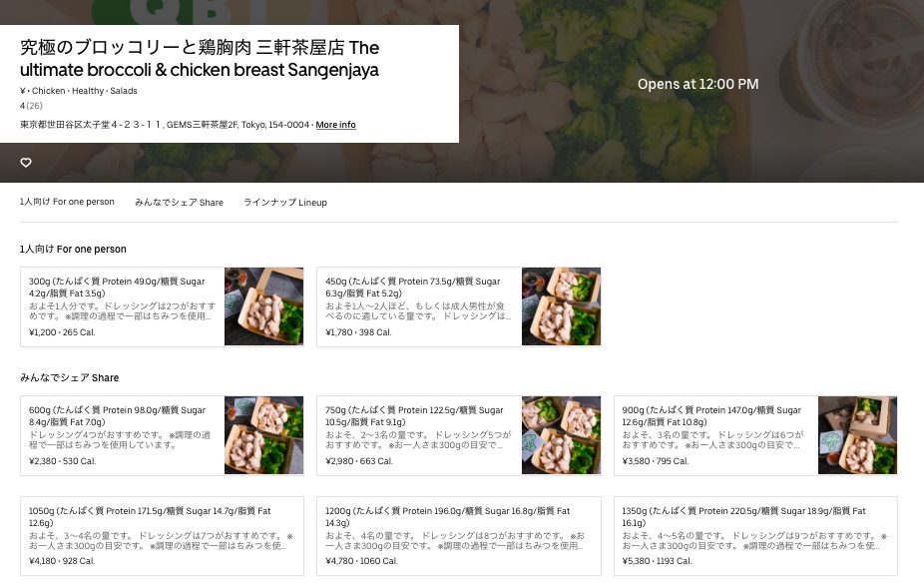This screenshot has height=588, width=924.
Task: Click the 450g item food photo
Action: pyautogui.click(x=561, y=306)
